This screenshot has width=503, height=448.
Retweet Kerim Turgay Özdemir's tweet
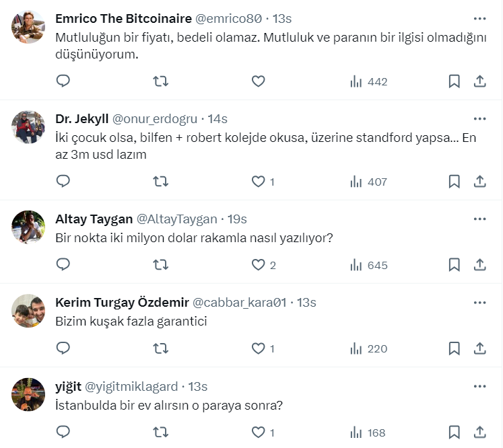click(x=161, y=348)
